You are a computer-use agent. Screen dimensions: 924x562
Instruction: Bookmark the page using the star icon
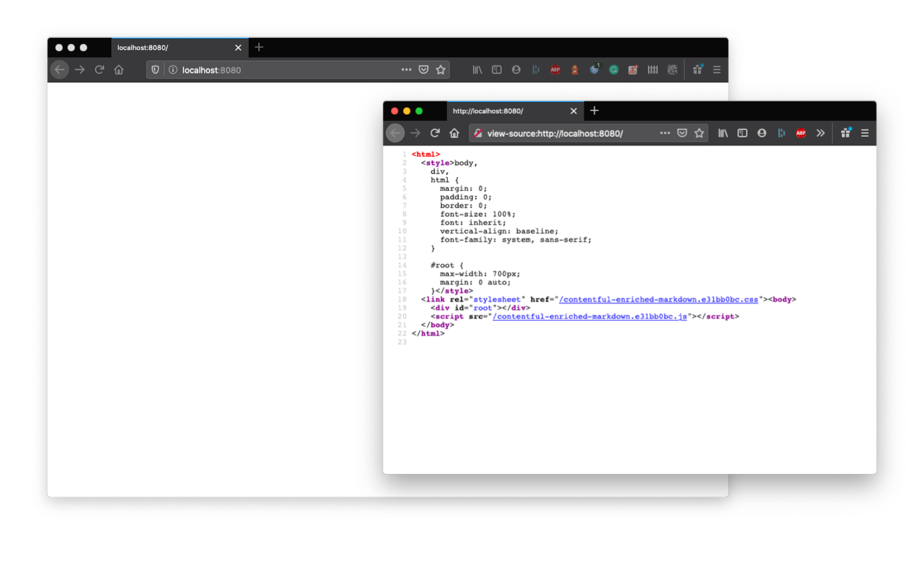[441, 69]
